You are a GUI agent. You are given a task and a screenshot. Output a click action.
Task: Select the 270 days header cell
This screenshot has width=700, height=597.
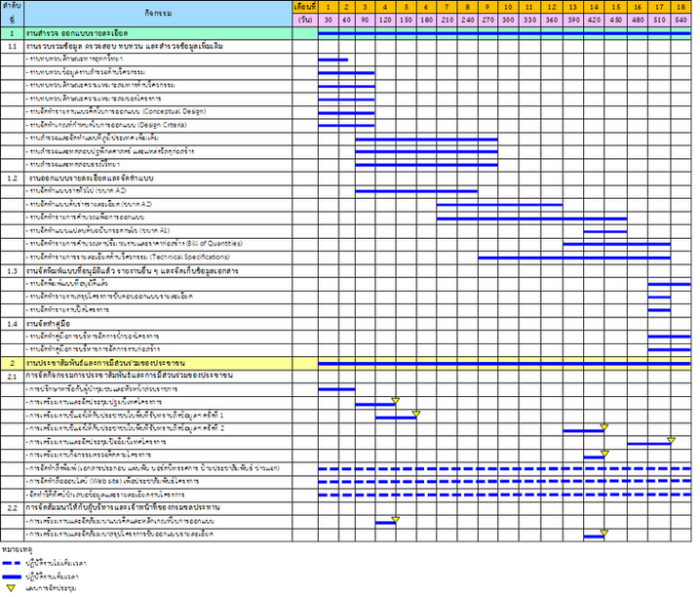point(487,20)
